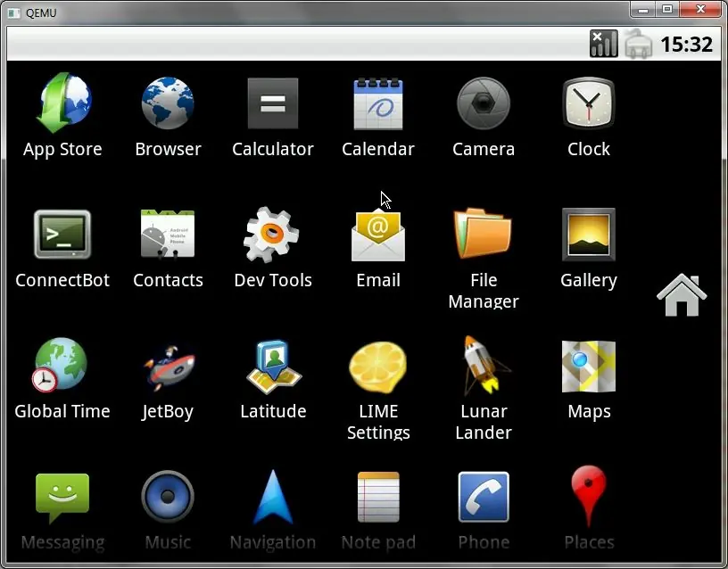Open the Email envelope icon
This screenshot has height=569, width=728.
[378, 235]
